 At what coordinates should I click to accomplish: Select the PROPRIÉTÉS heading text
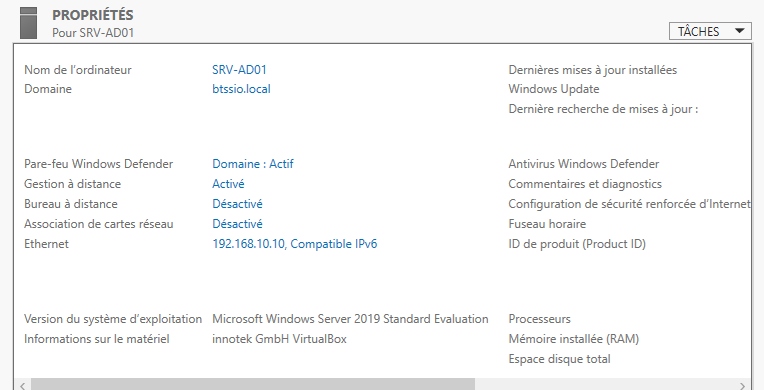click(x=93, y=15)
